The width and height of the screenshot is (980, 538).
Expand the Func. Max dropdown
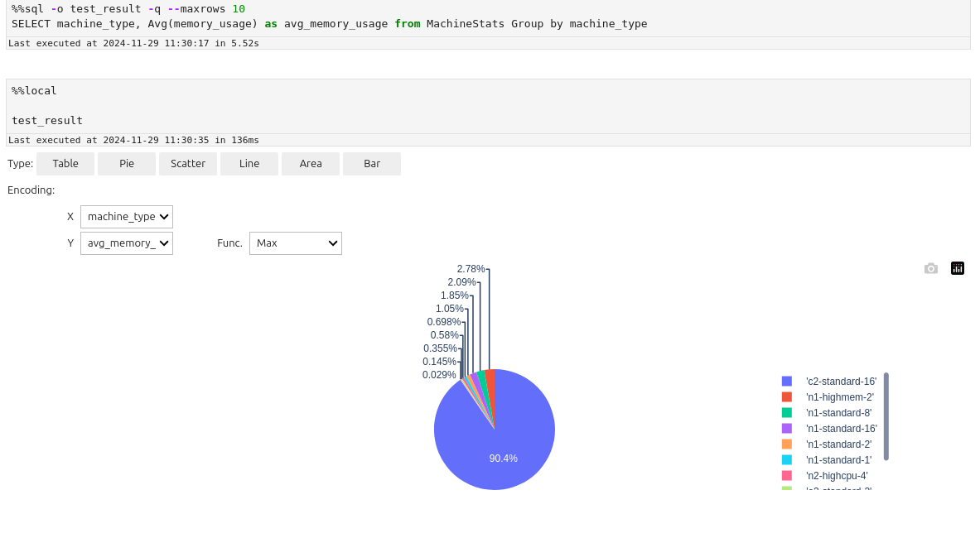pyautogui.click(x=296, y=243)
